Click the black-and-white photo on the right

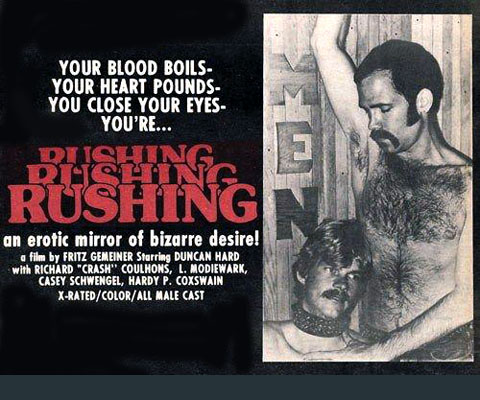coord(368,187)
